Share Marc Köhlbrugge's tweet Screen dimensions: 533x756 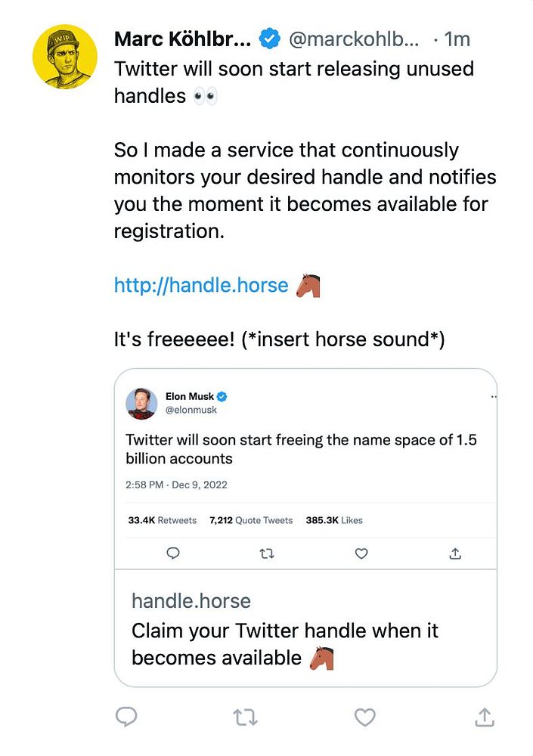coord(484,717)
